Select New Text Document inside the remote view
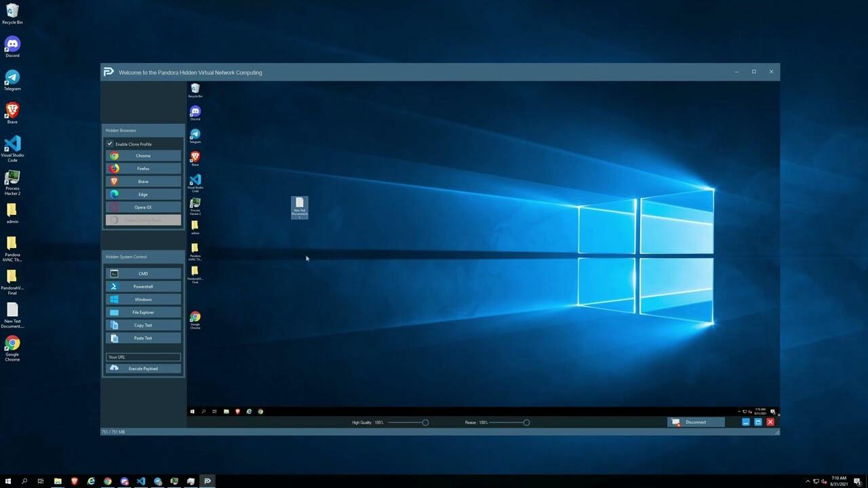Image resolution: width=868 pixels, height=488 pixels. point(300,207)
